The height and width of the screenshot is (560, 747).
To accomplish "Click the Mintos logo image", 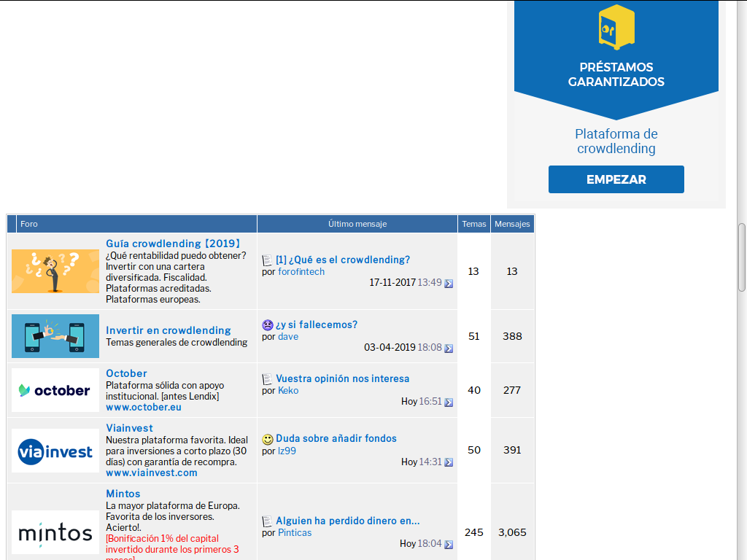I will pyautogui.click(x=55, y=532).
